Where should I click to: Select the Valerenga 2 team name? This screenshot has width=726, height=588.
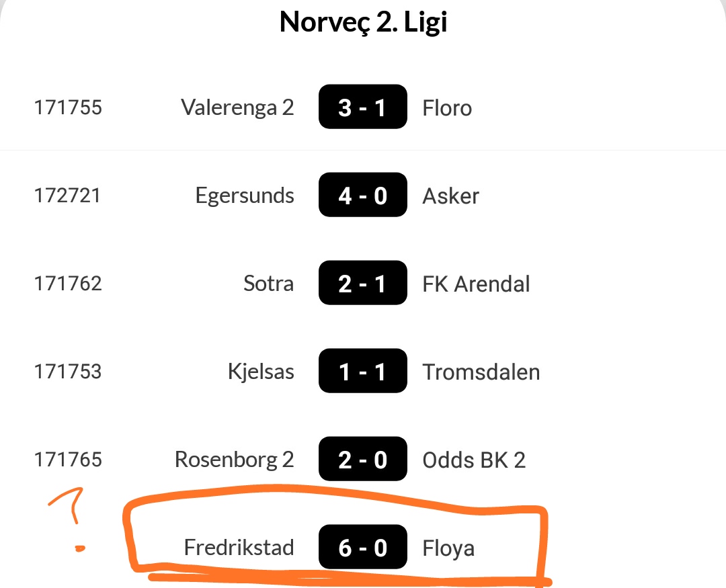pyautogui.click(x=237, y=108)
